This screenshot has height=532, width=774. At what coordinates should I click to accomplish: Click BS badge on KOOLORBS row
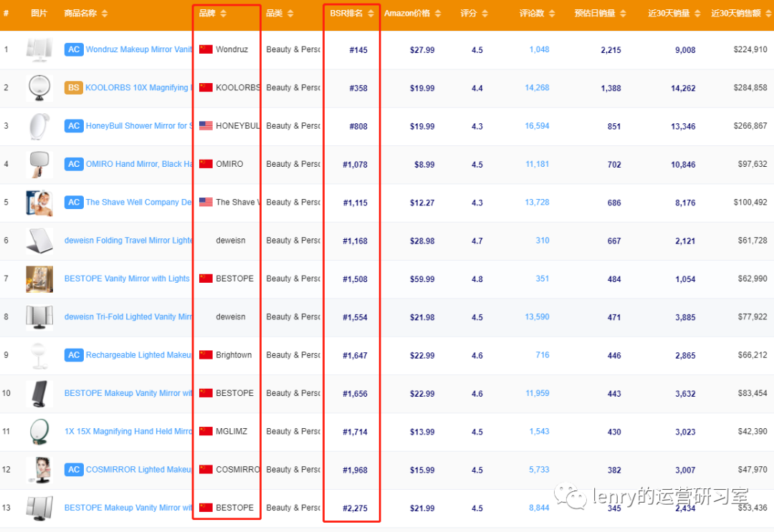tap(74, 88)
